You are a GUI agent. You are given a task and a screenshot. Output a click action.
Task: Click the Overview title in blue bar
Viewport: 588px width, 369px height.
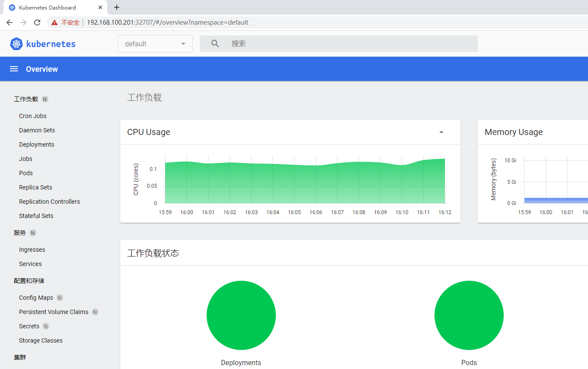pyautogui.click(x=42, y=69)
